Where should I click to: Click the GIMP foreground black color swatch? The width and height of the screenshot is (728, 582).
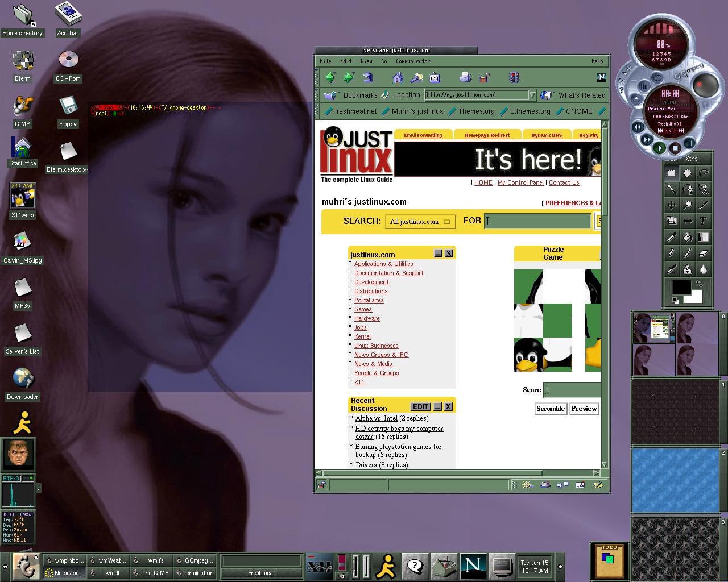(x=681, y=287)
